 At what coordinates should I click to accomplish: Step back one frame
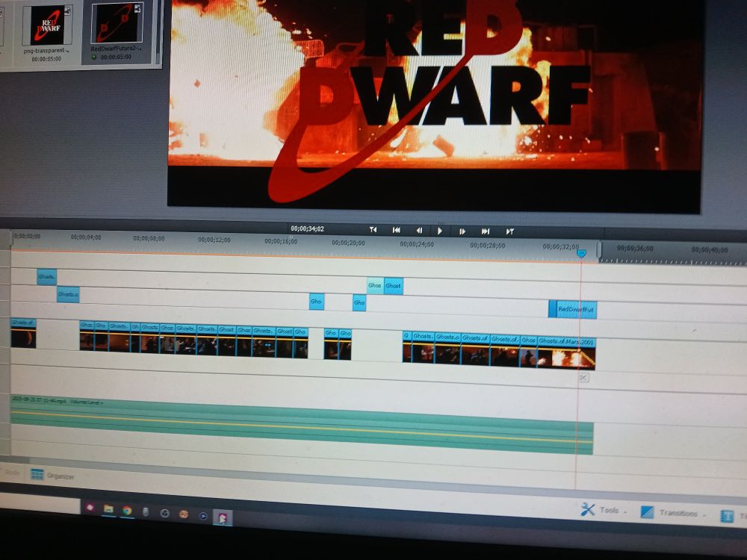click(419, 231)
